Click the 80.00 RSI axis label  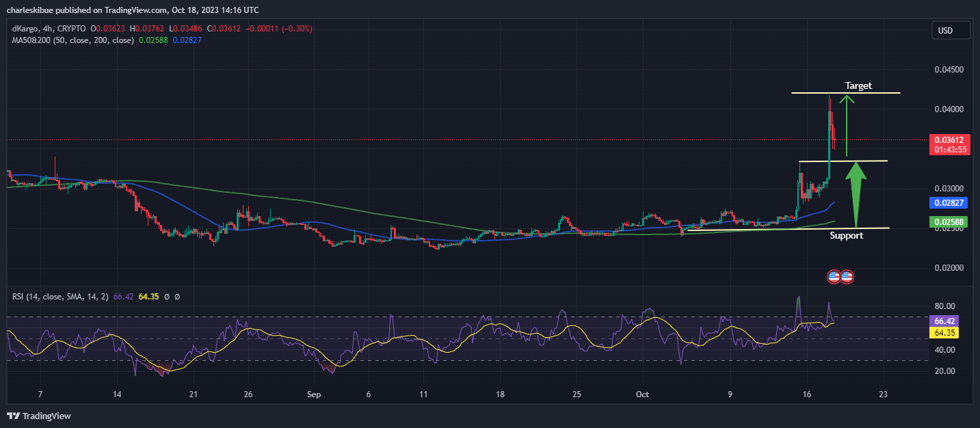944,306
